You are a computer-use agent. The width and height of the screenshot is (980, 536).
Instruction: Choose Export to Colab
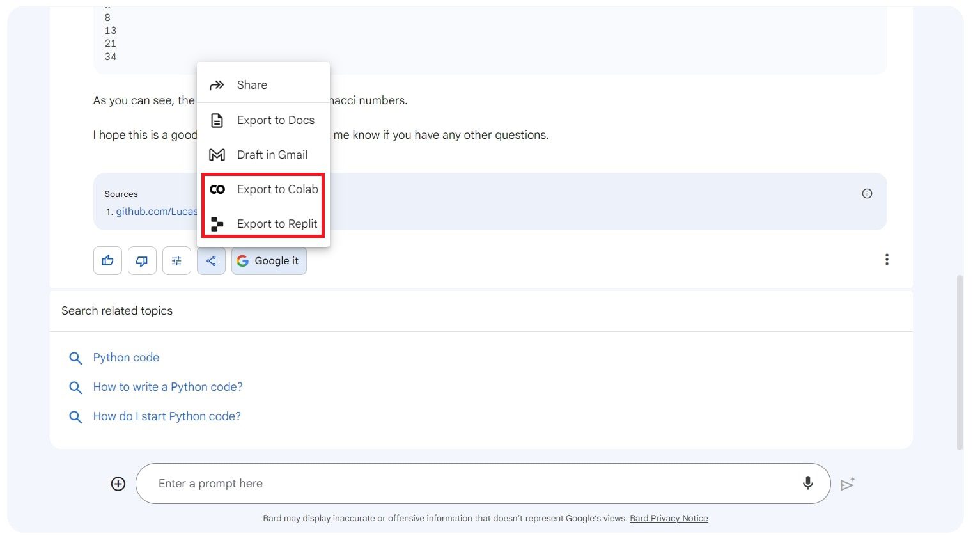[x=277, y=189]
